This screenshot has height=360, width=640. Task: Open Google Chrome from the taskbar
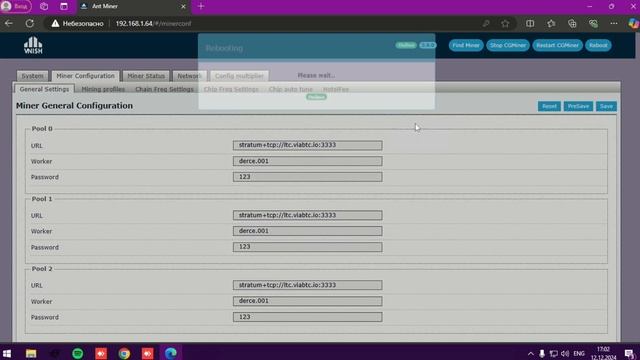pyautogui.click(x=124, y=353)
